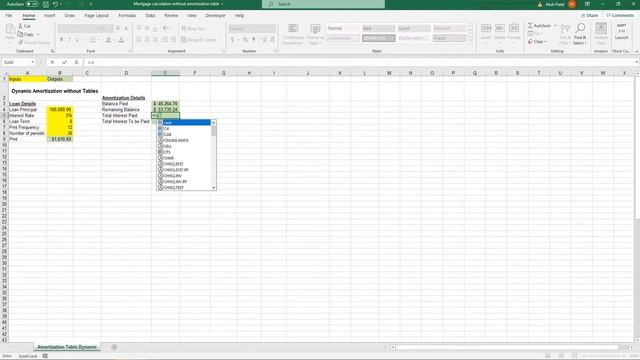Toggle Italic formatting

(x=69, y=40)
